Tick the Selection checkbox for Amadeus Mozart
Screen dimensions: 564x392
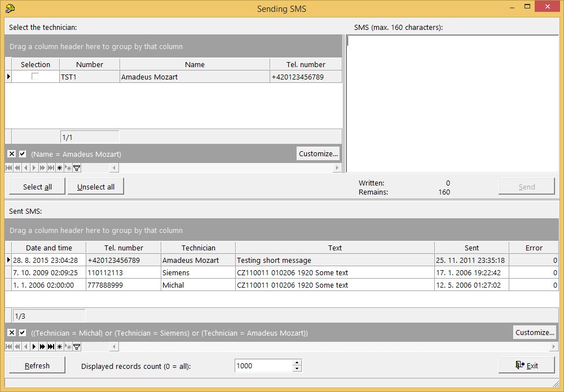point(35,77)
